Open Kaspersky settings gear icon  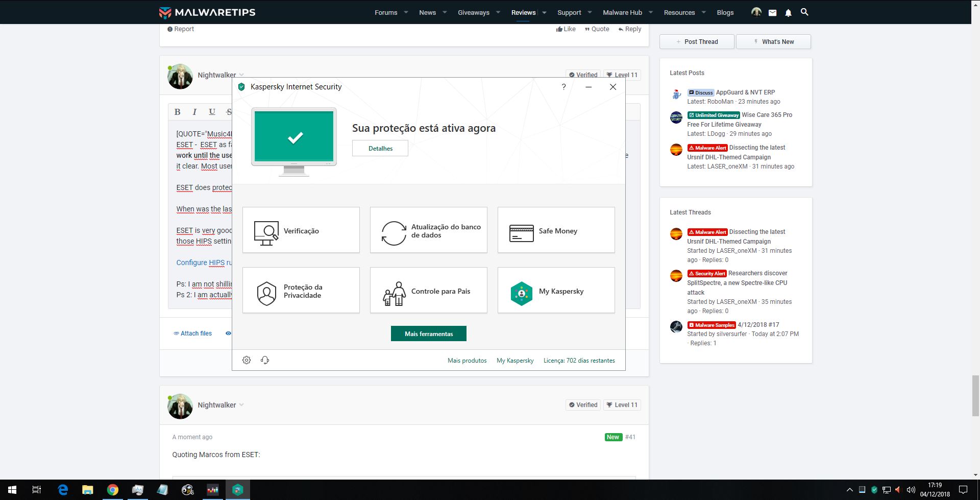[247, 360]
